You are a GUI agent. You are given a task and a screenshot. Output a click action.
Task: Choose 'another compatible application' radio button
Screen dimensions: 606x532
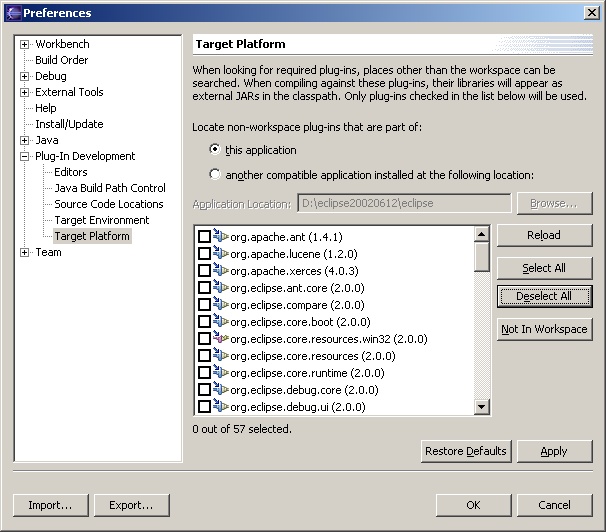pyautogui.click(x=215, y=175)
